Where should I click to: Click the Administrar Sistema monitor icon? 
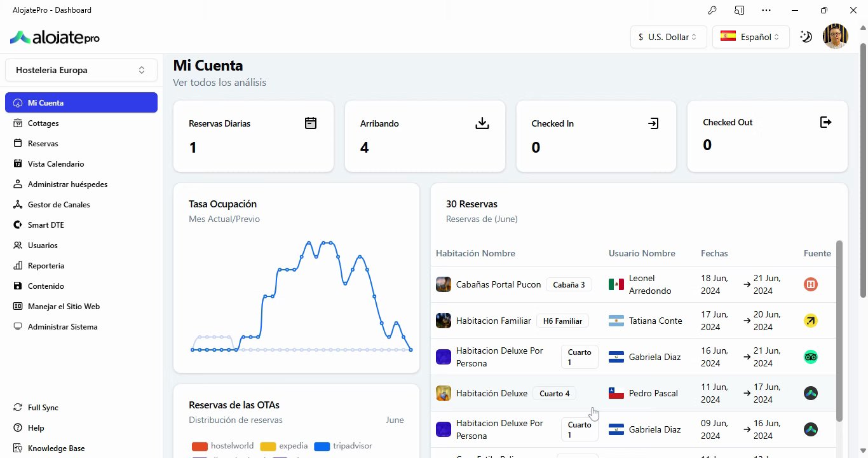tap(18, 327)
